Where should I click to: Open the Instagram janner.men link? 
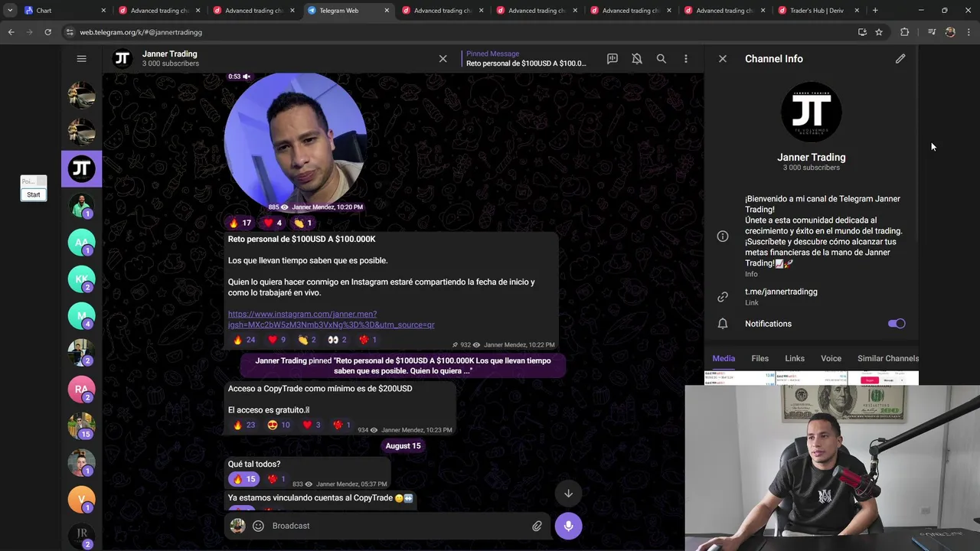[331, 319]
